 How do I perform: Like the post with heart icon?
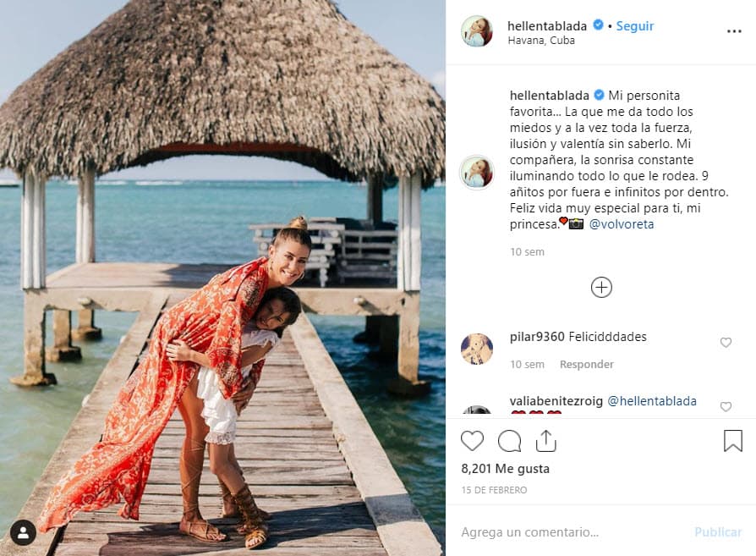pyautogui.click(x=472, y=441)
